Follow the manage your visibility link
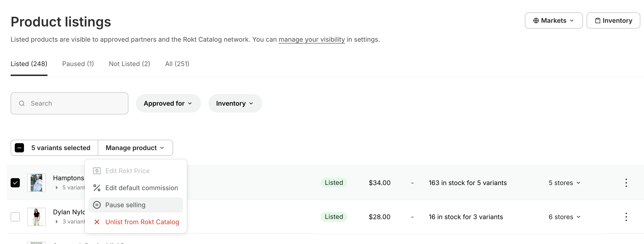644x244 pixels. (311, 39)
